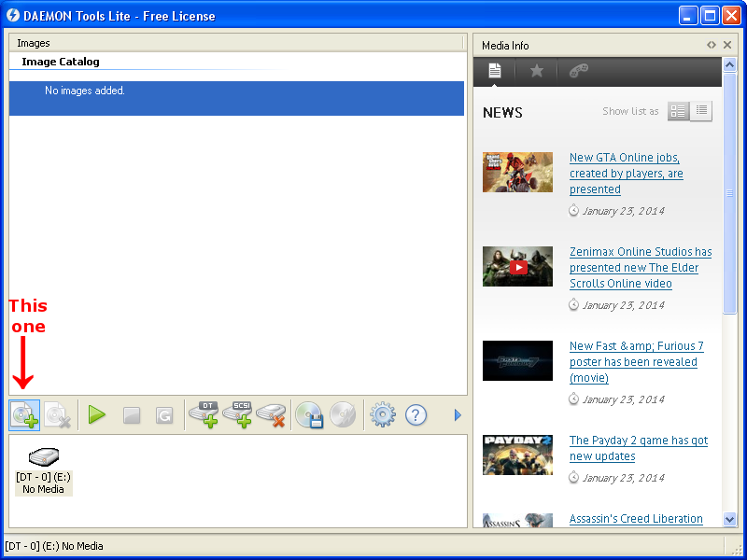Open the Payday 2 updates article

(635, 448)
